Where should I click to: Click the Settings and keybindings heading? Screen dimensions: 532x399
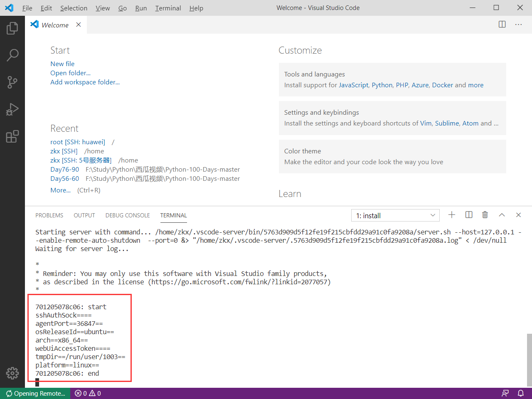pos(321,112)
